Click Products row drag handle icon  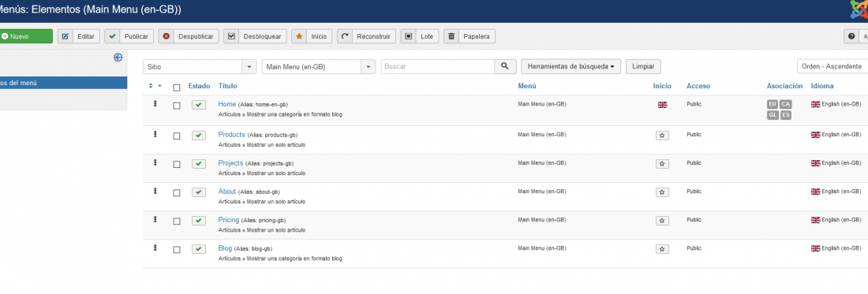(155, 134)
